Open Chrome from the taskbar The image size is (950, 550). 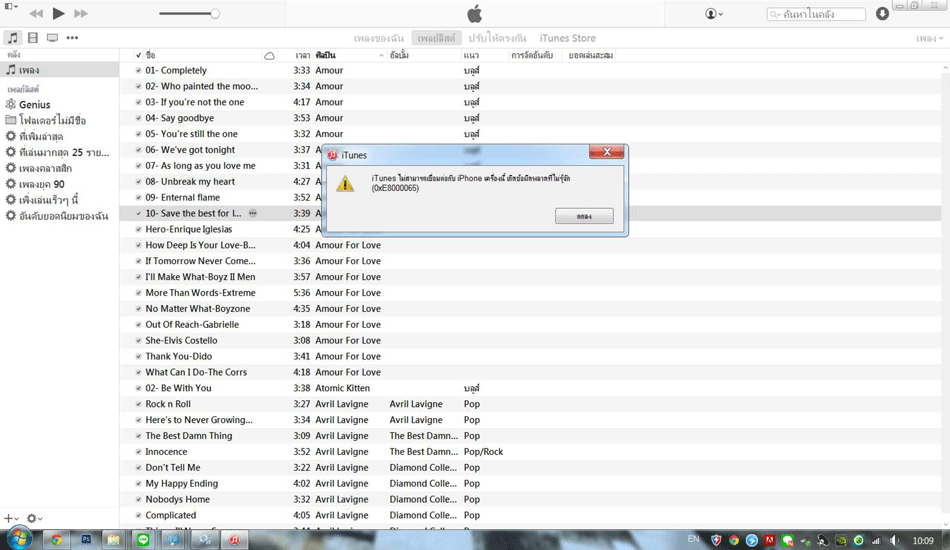tap(56, 540)
